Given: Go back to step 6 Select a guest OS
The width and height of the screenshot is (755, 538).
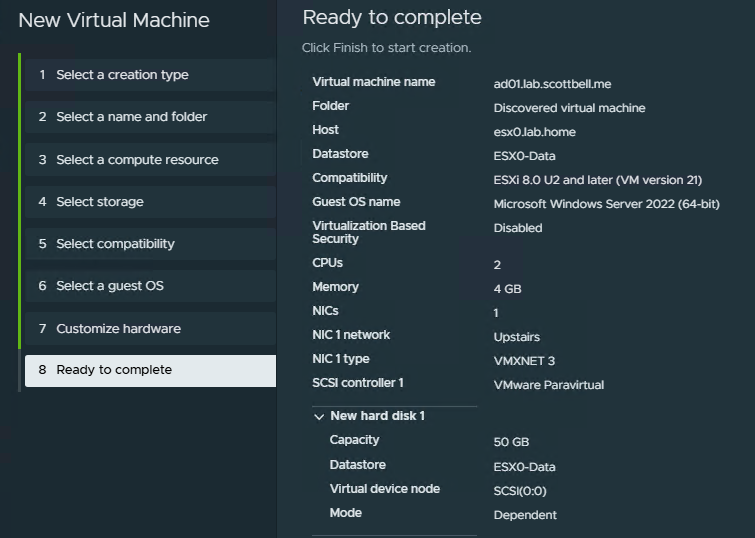Looking at the screenshot, I should [x=110, y=286].
